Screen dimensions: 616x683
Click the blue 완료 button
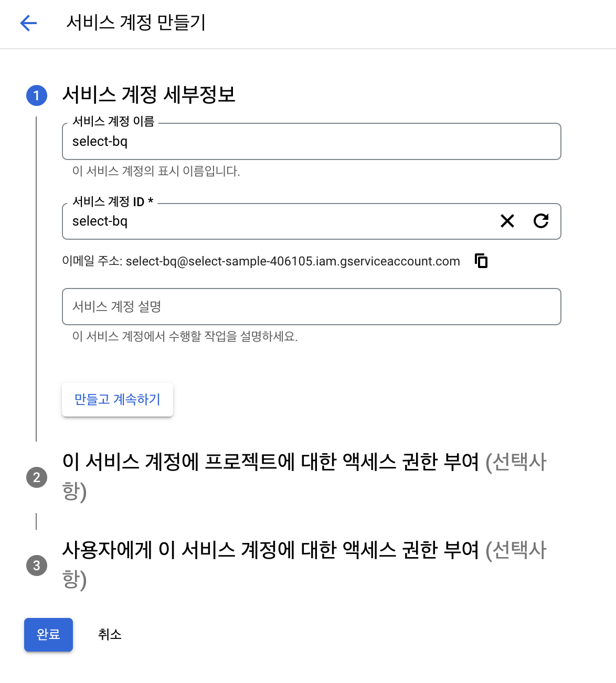coord(48,635)
